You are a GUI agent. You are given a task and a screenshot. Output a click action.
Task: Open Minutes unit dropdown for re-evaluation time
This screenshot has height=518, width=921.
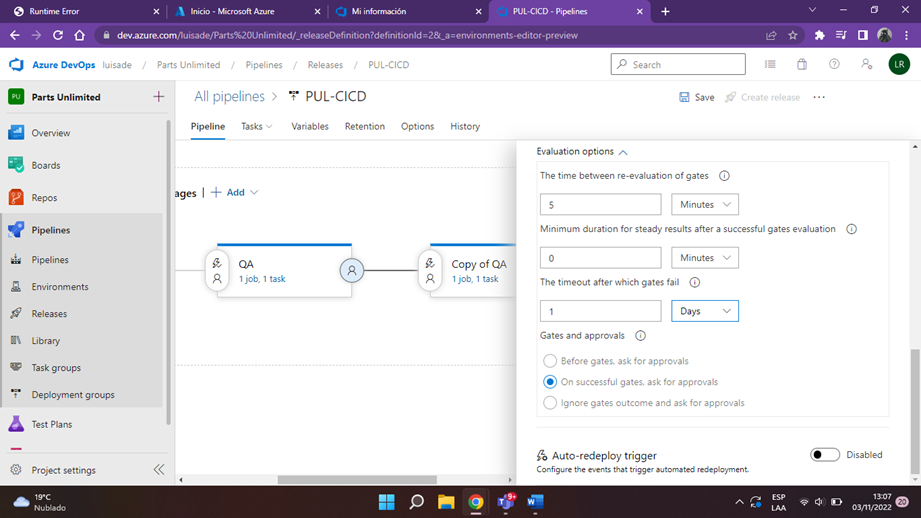point(705,204)
